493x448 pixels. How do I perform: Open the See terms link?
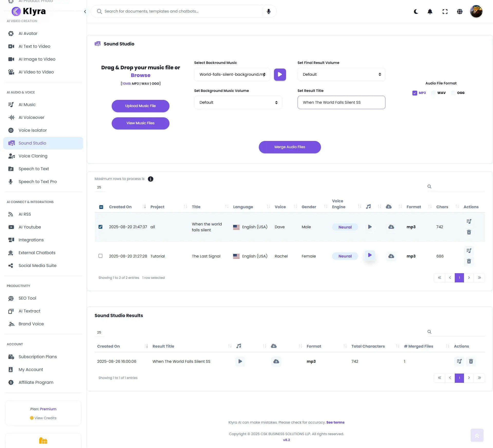335,422
